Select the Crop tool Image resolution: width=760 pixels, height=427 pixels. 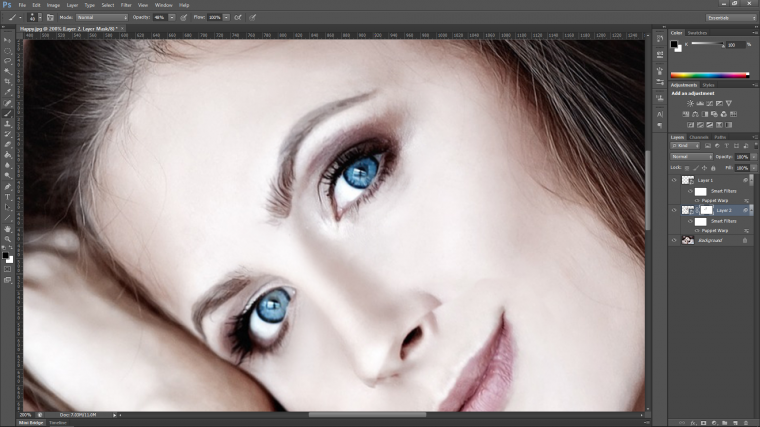[x=7, y=82]
